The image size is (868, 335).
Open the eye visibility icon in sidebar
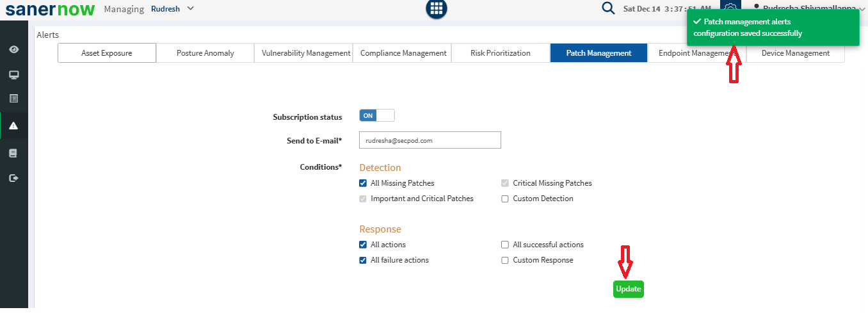point(13,50)
